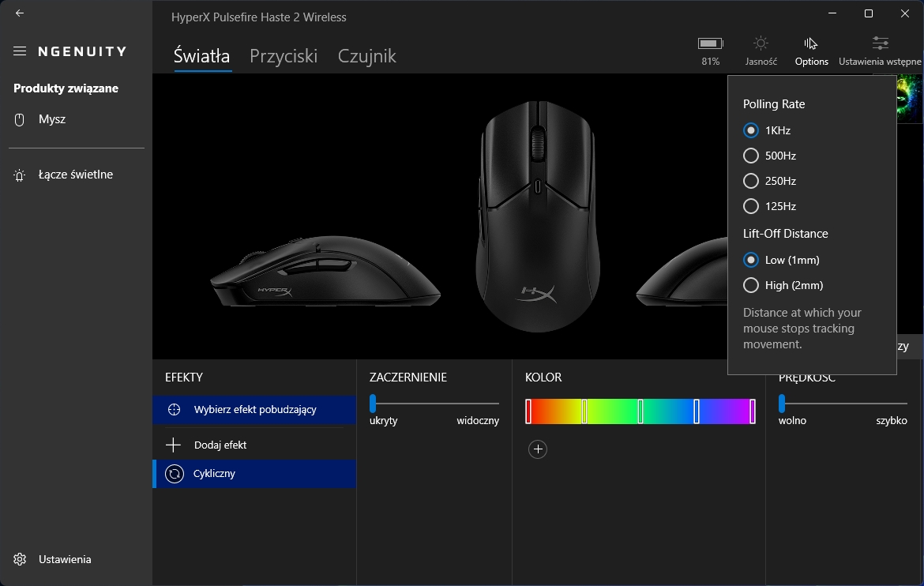The image size is (924, 586).
Task: Switch to the Przyciski tab
Action: click(284, 56)
